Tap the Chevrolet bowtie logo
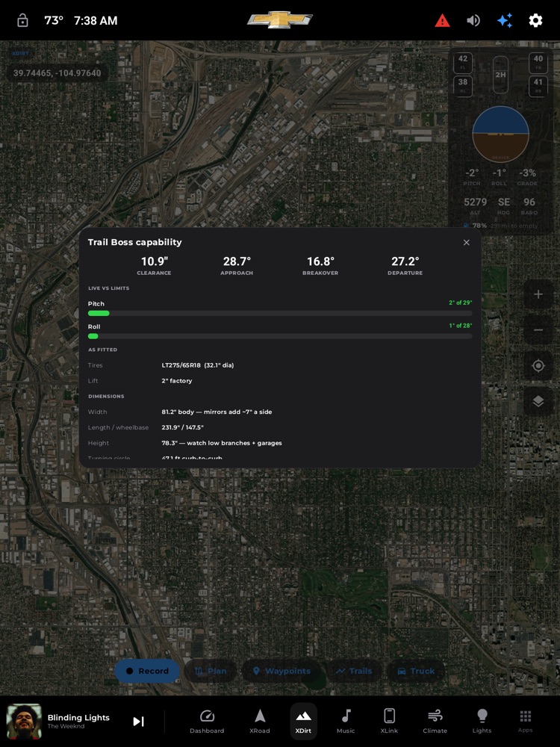 [x=280, y=20]
